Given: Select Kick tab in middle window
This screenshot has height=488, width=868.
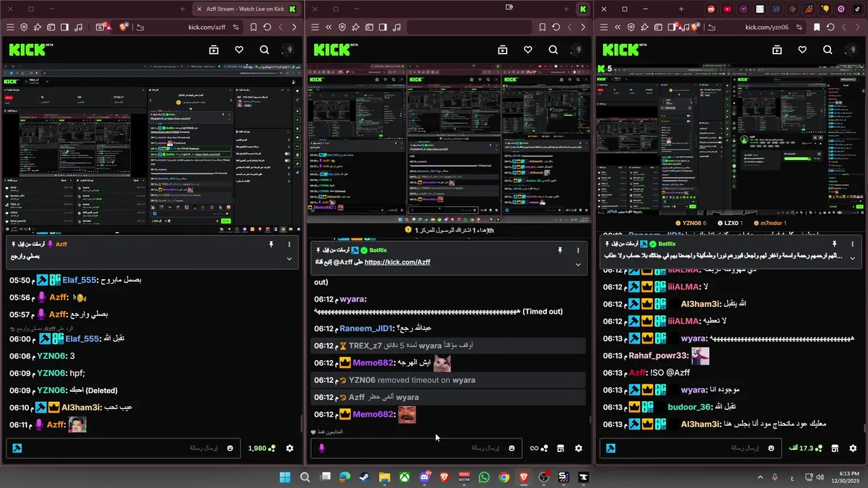Looking at the screenshot, I should (x=583, y=9).
